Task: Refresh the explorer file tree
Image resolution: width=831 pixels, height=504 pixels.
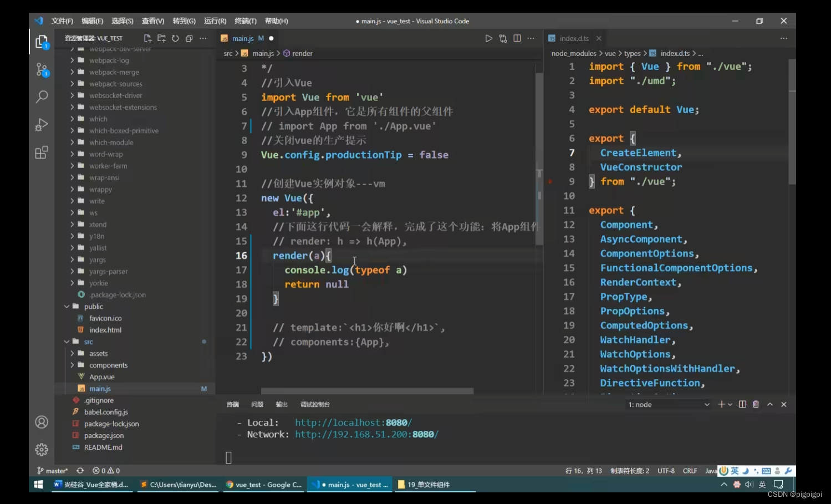Action: (175, 38)
